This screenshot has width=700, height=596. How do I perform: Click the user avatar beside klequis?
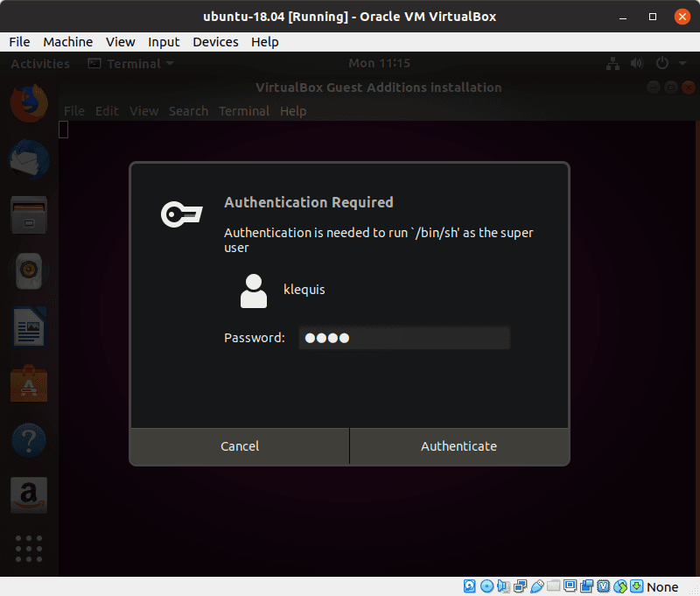pyautogui.click(x=254, y=291)
